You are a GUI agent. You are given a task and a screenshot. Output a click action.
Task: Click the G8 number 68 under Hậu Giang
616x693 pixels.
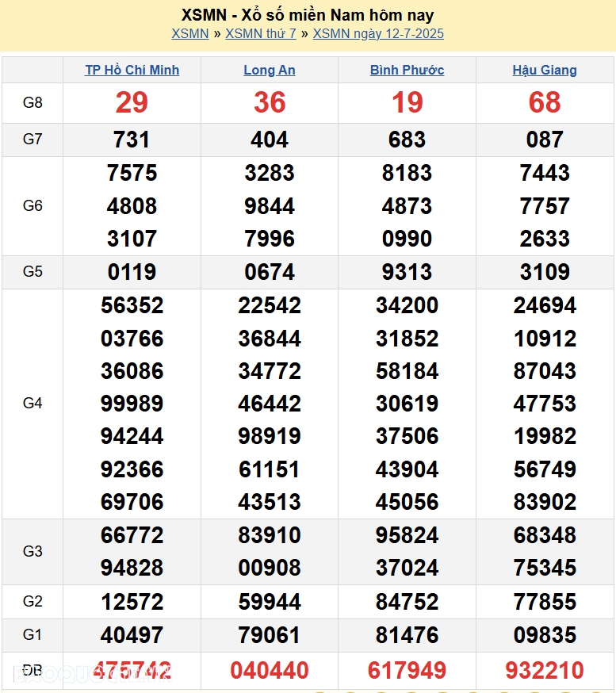[x=545, y=102]
